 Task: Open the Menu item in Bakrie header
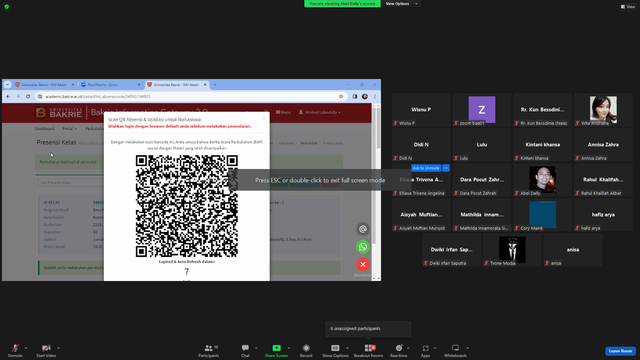[x=283, y=112]
